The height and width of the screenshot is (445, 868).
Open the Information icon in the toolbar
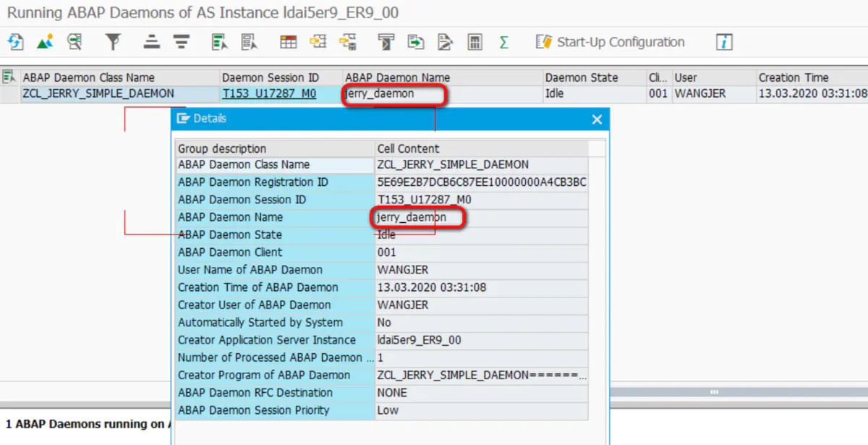click(x=724, y=42)
